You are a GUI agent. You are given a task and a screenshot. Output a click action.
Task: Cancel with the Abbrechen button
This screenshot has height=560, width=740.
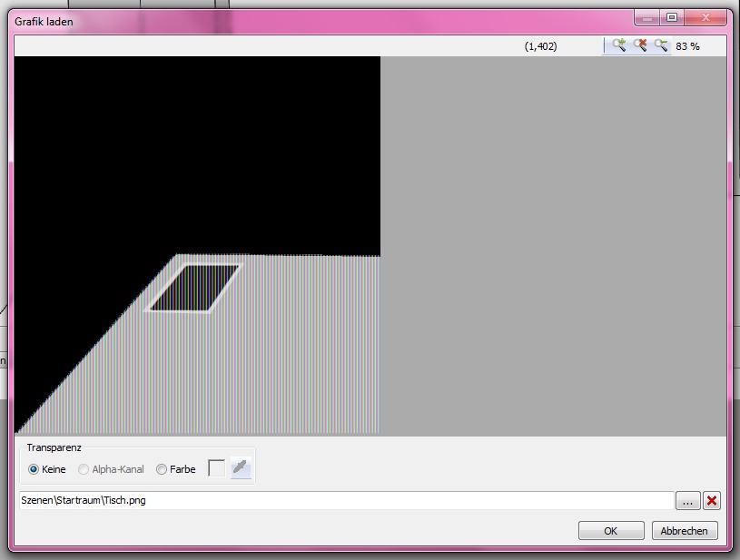tap(685, 531)
